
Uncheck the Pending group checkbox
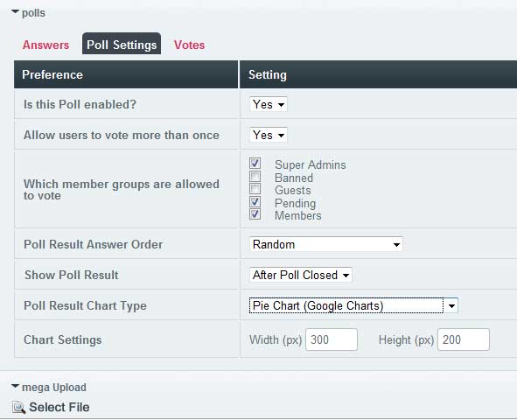click(x=255, y=202)
